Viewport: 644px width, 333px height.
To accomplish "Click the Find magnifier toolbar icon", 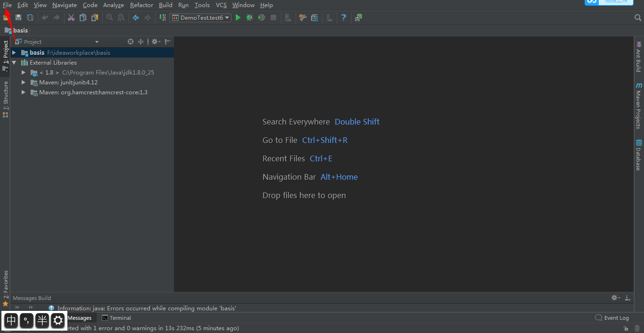I will click(109, 17).
